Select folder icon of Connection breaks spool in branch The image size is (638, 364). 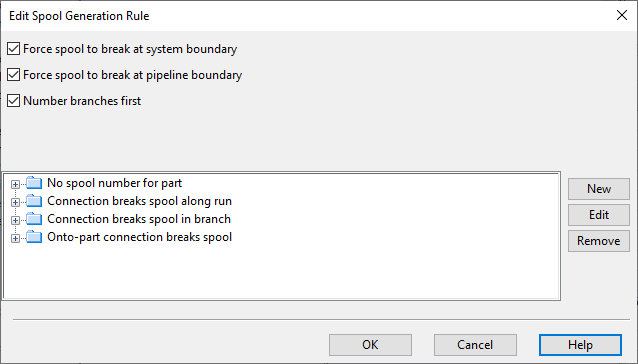(x=34, y=219)
